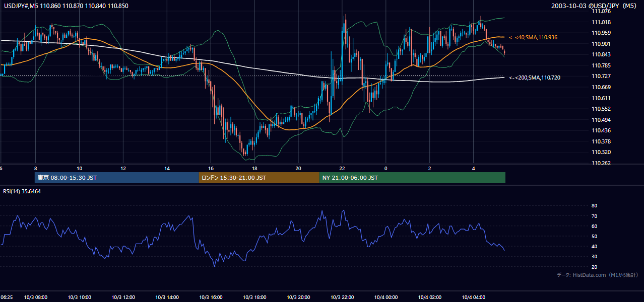This screenshot has width=644, height=302.
Task: Click the HistData.com data source credit
Action: (x=597, y=275)
